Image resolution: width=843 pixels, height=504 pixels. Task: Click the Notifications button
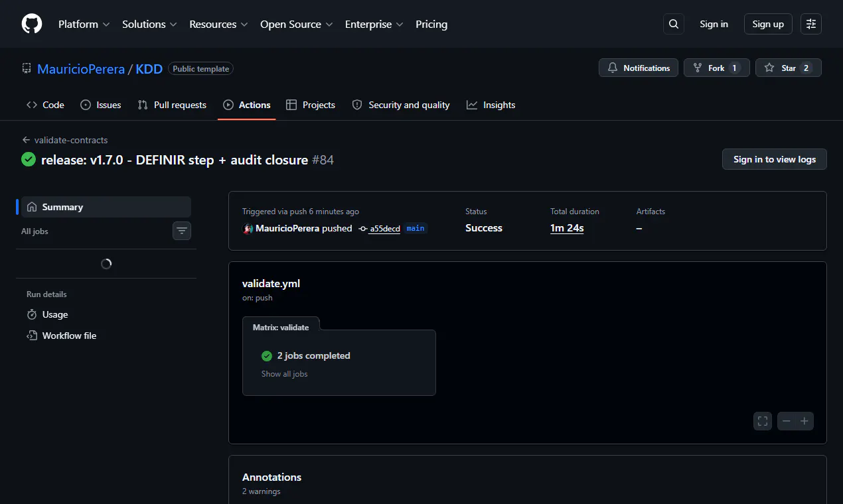coord(639,68)
